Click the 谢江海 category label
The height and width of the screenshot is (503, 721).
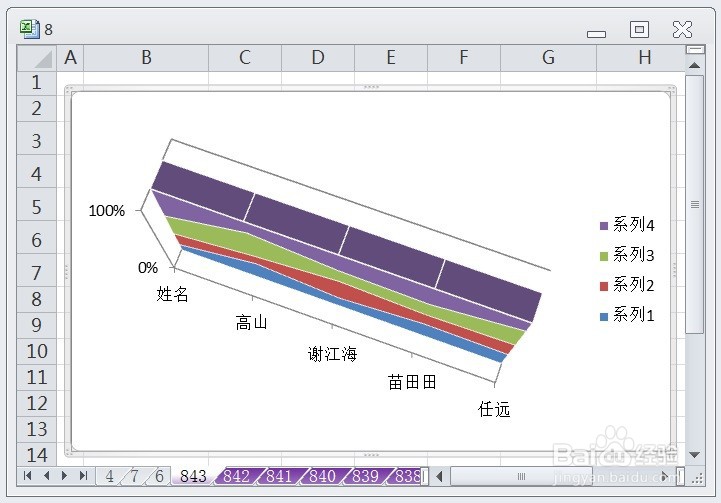[332, 354]
